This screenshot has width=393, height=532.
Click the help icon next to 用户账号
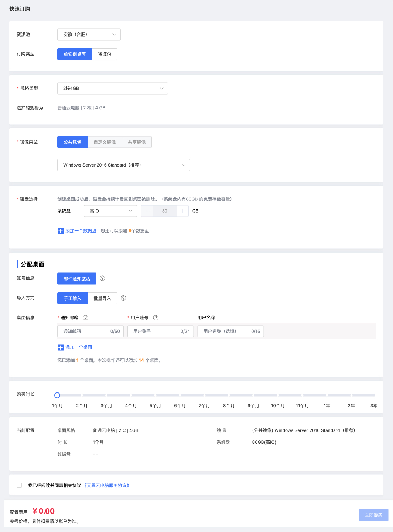156,317
